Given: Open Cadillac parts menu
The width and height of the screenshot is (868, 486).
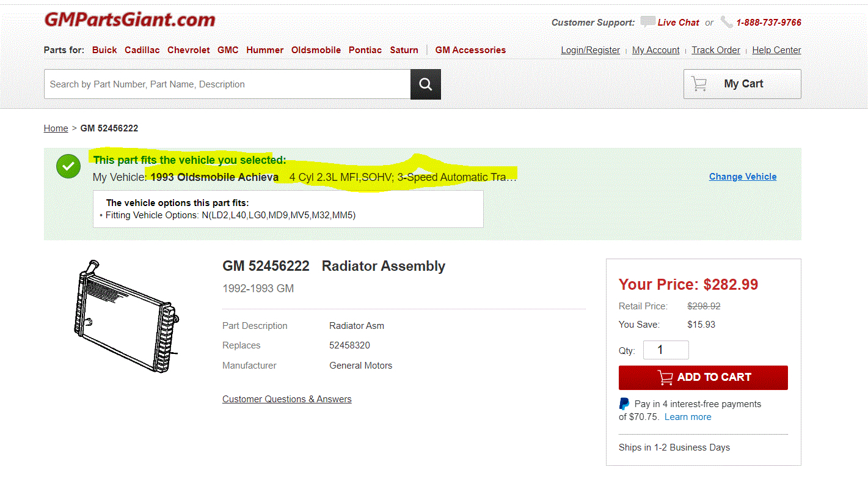Looking at the screenshot, I should (142, 50).
